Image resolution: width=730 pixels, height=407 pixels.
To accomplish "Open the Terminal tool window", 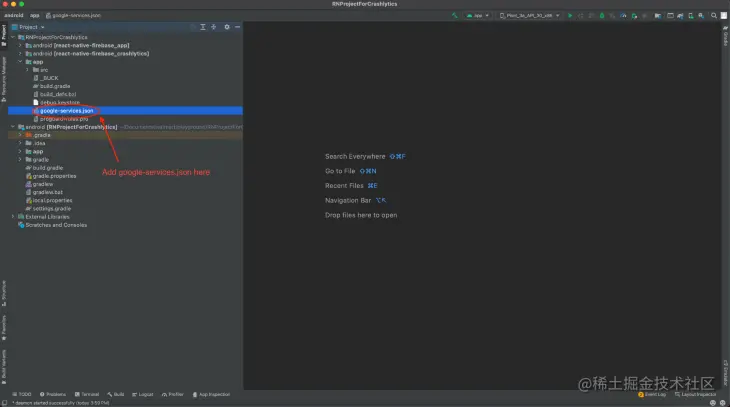I will (x=87, y=394).
